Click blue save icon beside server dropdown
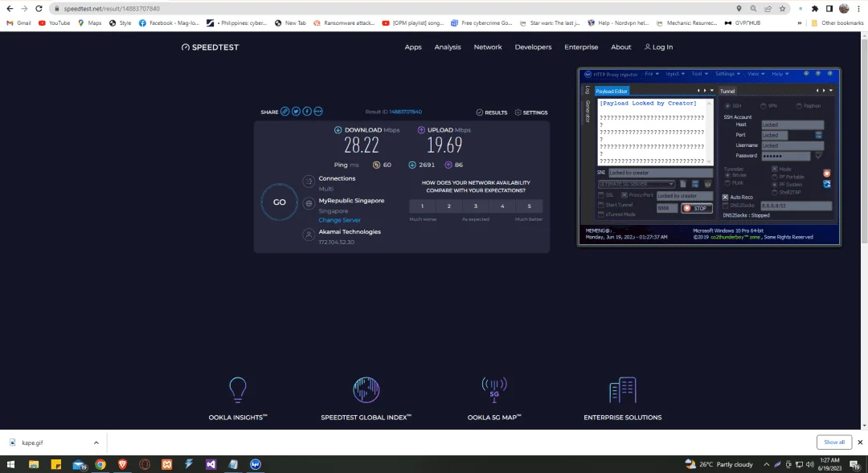Viewport: 868px width, 473px height. point(695,184)
